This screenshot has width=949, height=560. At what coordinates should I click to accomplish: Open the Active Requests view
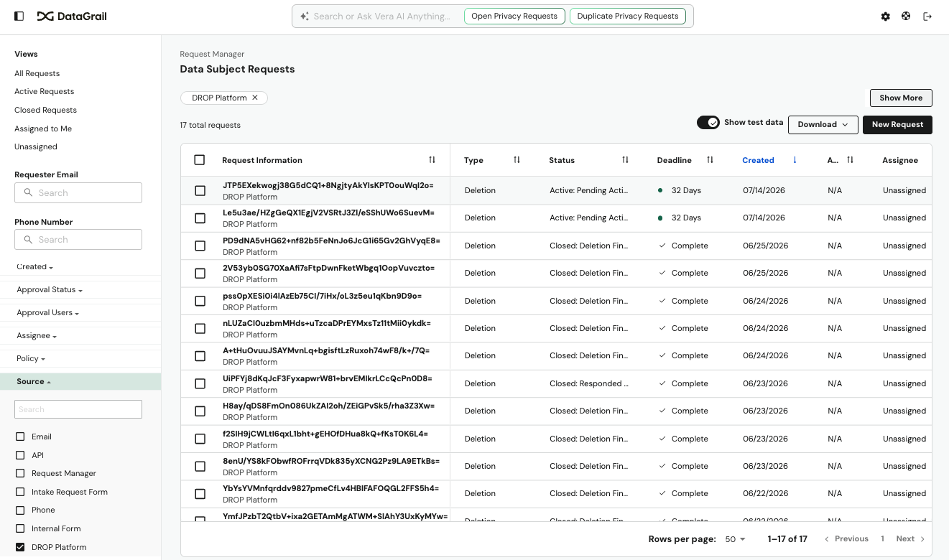click(45, 91)
